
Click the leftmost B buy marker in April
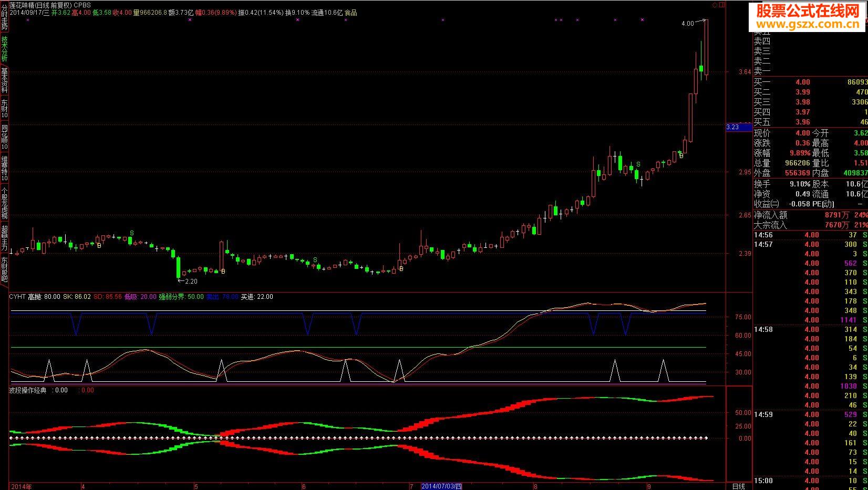pyautogui.click(x=99, y=245)
